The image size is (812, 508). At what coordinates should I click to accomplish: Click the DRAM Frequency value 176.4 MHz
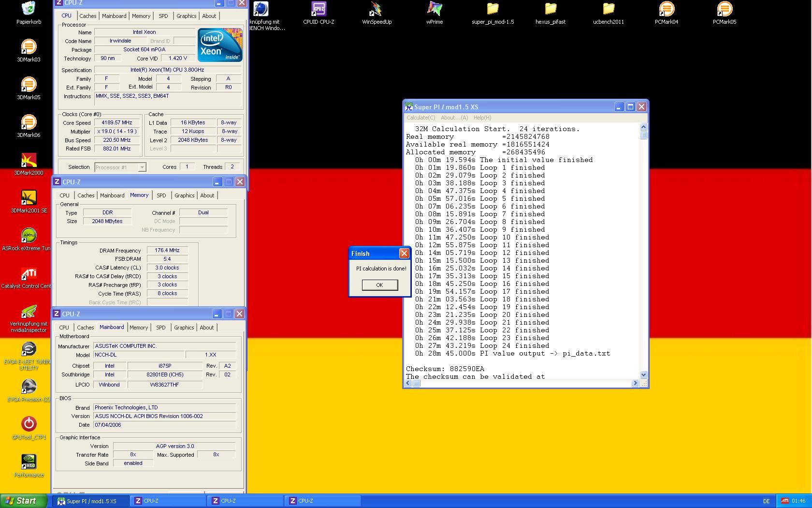click(167, 250)
